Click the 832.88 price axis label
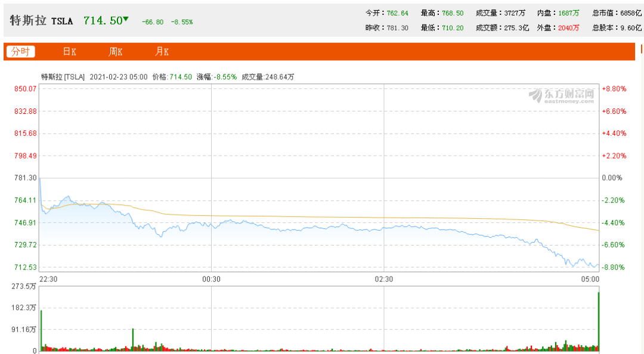 26,111
